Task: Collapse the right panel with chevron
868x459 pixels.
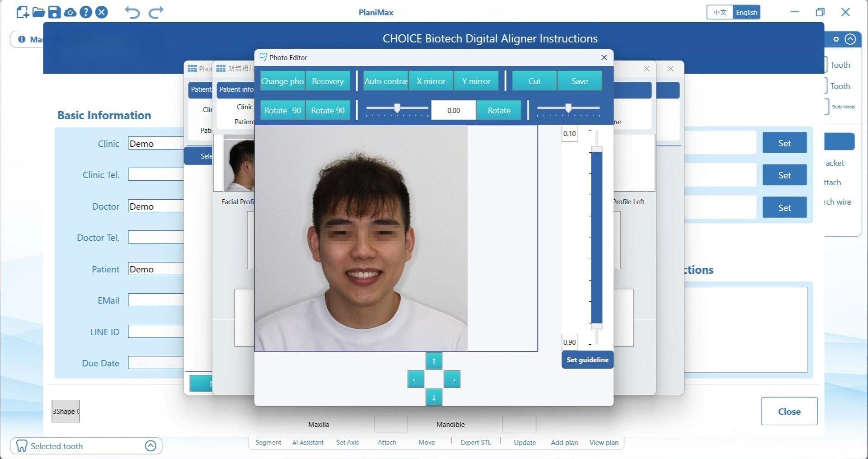Action: coord(850,39)
